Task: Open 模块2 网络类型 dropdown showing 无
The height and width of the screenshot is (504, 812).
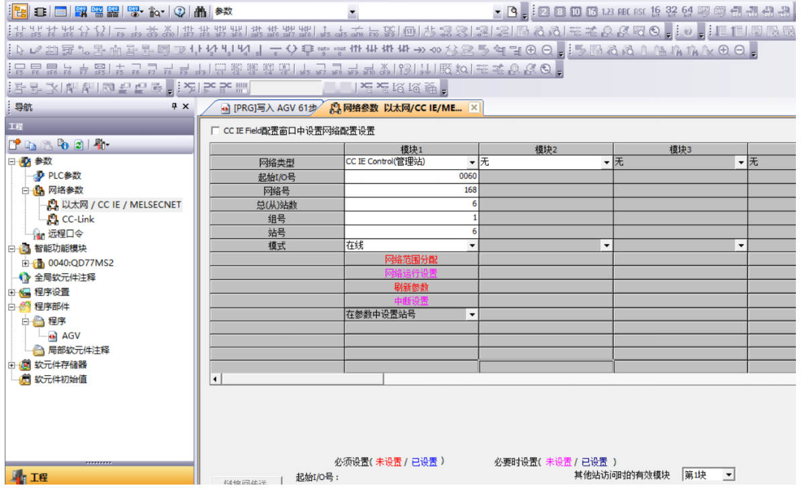Action: coord(606,162)
